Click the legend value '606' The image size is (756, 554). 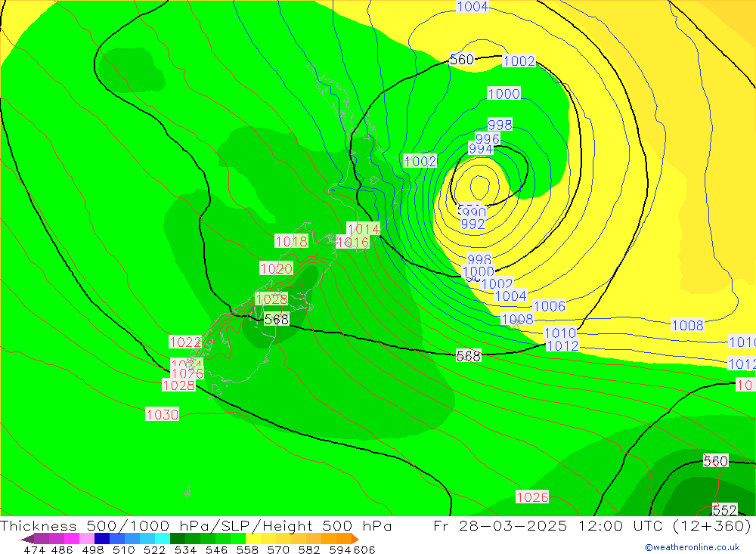pos(364,549)
